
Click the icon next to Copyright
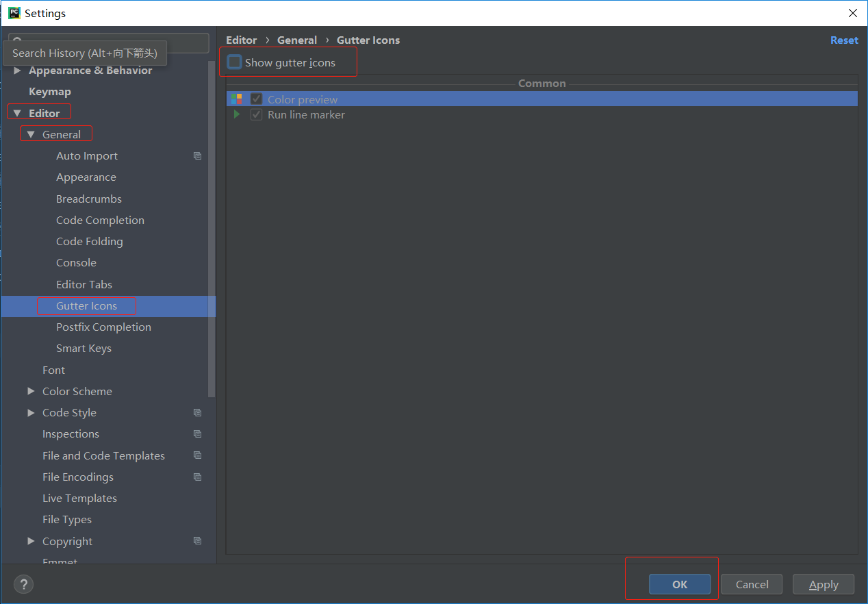tap(197, 540)
